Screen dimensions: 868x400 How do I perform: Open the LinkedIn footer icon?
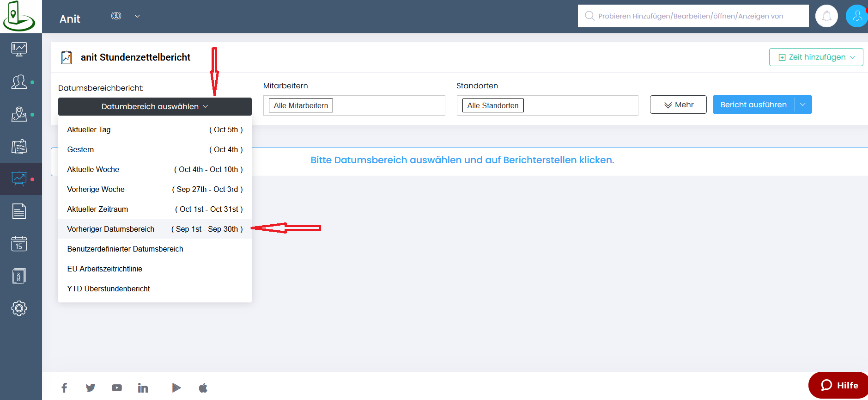pyautogui.click(x=143, y=388)
